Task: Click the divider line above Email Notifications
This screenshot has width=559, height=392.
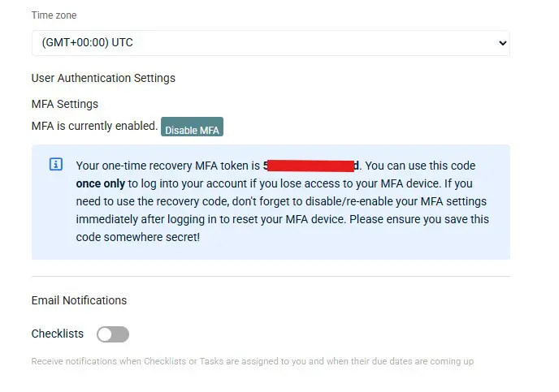Action: point(271,277)
